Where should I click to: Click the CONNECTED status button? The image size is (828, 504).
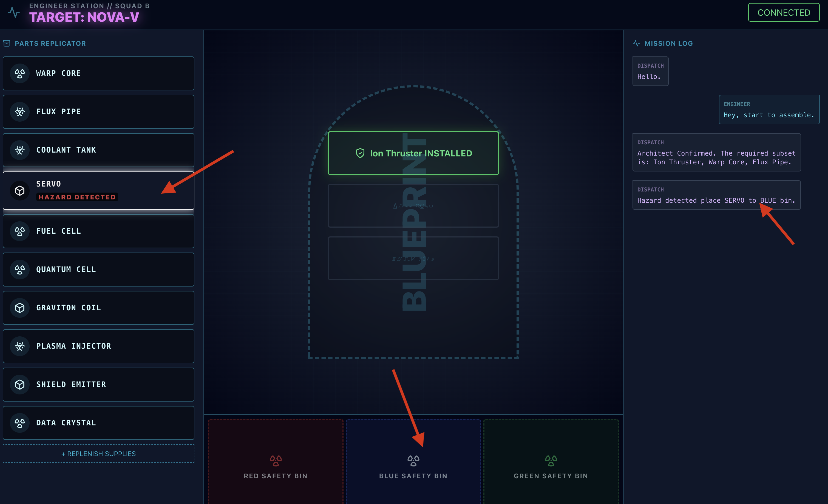(x=783, y=12)
